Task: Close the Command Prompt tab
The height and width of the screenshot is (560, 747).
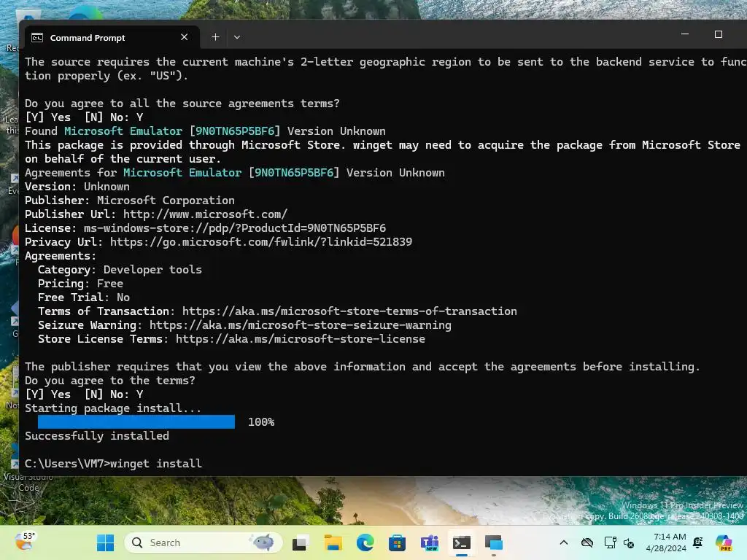Action: [185, 37]
